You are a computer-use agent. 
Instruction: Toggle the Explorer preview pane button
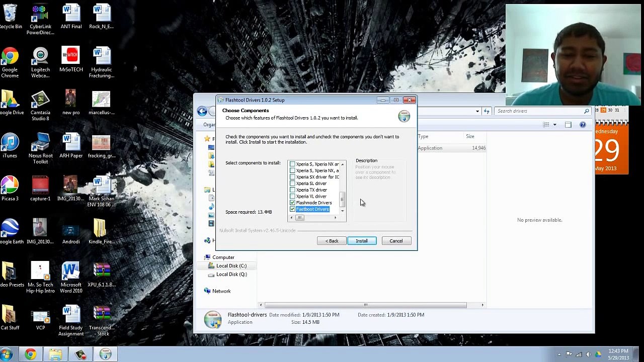pos(568,125)
